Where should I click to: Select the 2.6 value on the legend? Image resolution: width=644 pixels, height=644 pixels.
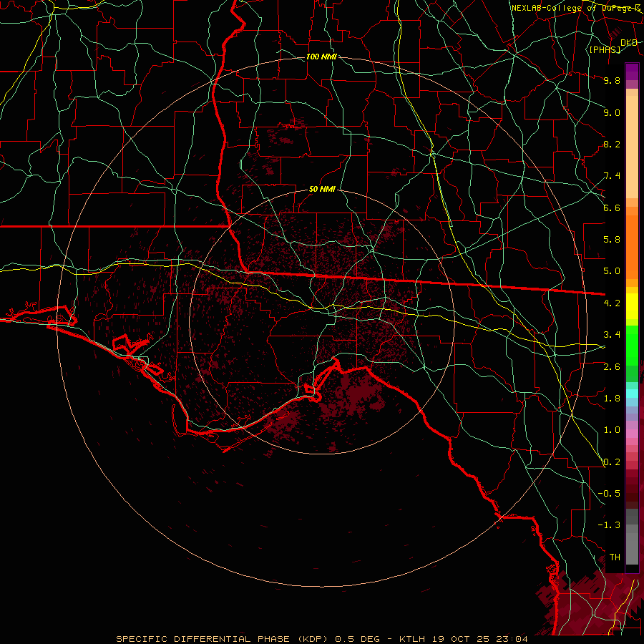click(612, 367)
